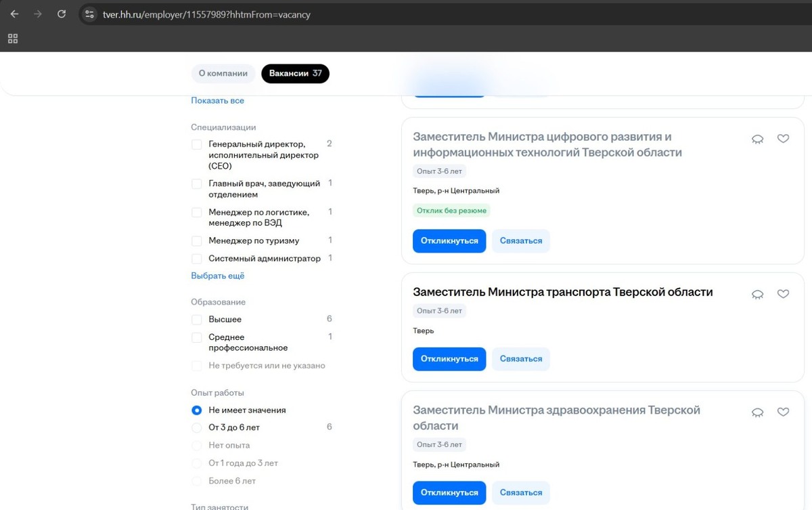Image resolution: width=812 pixels, height=510 pixels.
Task: Open Заместитель Министра здравоохранения vacancy title
Action: coord(556,418)
